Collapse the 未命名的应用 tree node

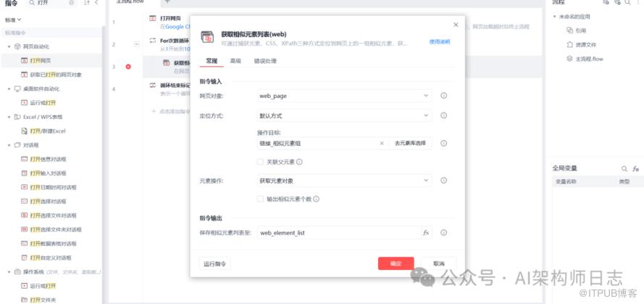(x=554, y=17)
